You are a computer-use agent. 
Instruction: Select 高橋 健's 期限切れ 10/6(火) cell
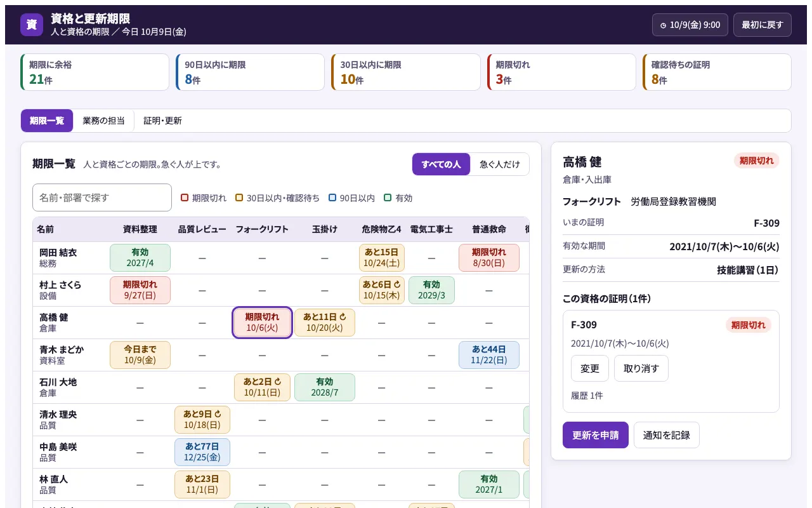[262, 323]
